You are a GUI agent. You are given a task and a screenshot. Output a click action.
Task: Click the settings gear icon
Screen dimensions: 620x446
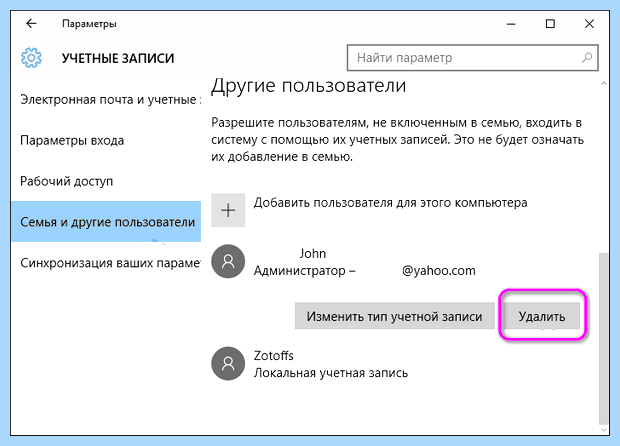(x=31, y=58)
